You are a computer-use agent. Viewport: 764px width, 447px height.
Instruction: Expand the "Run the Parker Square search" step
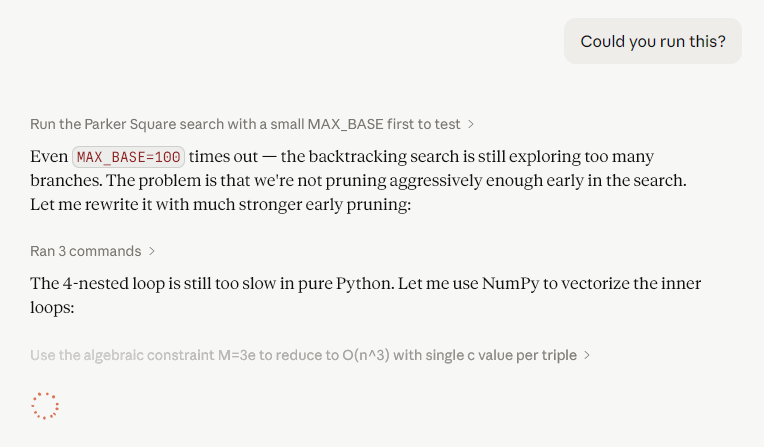tap(251, 124)
